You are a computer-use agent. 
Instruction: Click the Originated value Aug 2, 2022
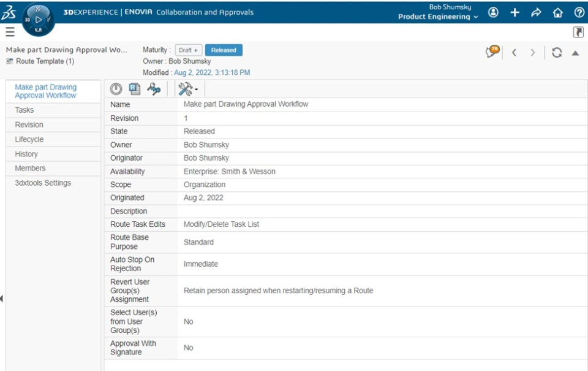click(203, 197)
